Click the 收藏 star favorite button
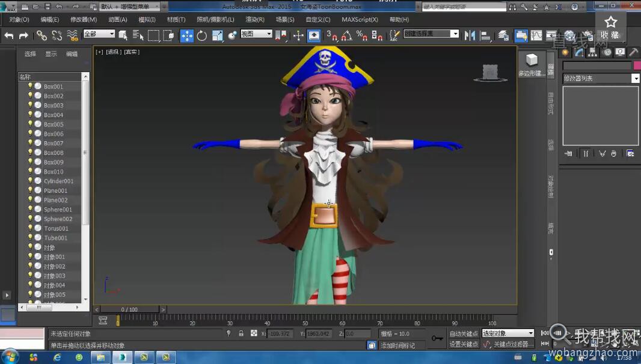The image size is (641, 364). pyautogui.click(x=610, y=28)
